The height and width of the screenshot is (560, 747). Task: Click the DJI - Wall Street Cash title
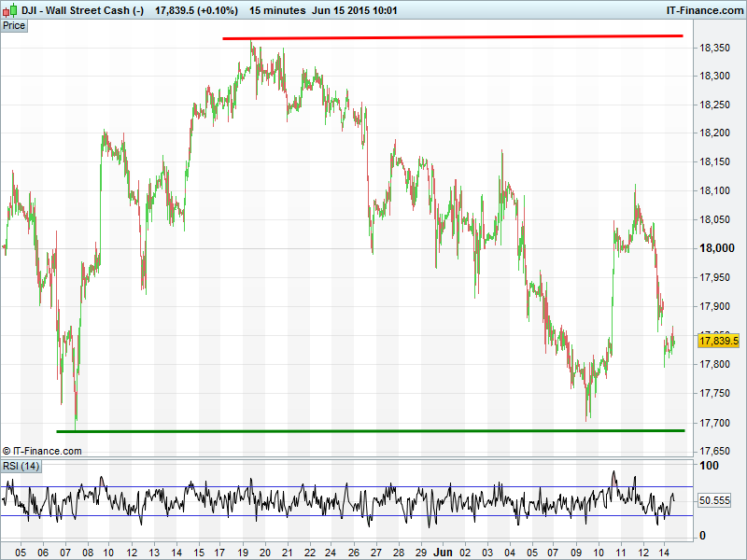pos(83,10)
